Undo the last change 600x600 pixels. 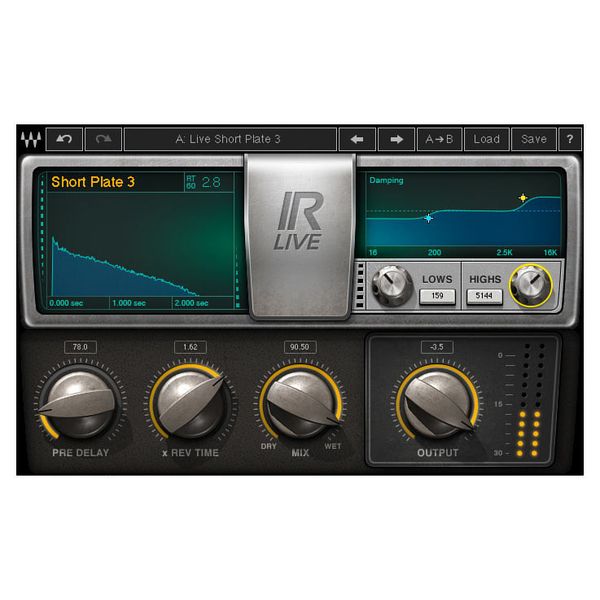click(x=64, y=139)
